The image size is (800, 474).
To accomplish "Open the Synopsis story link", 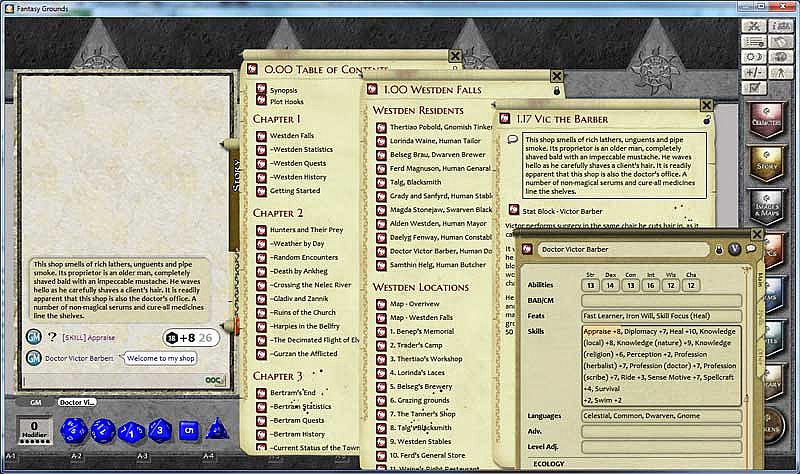I will pos(283,90).
